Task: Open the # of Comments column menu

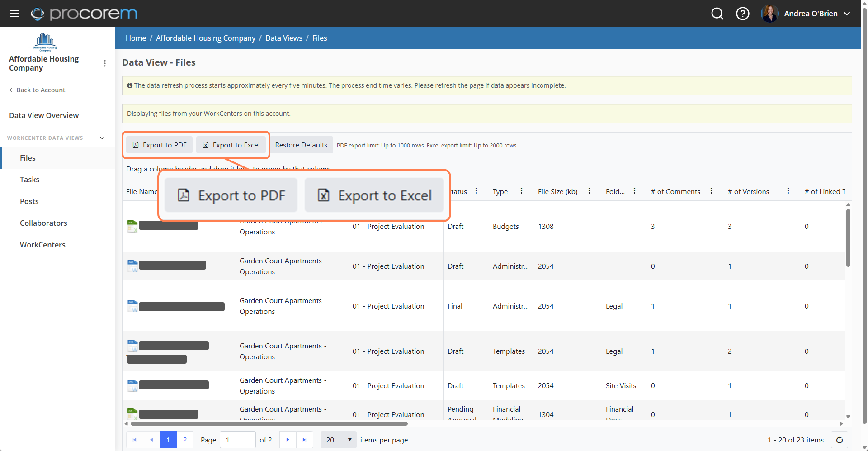Action: [x=711, y=191]
